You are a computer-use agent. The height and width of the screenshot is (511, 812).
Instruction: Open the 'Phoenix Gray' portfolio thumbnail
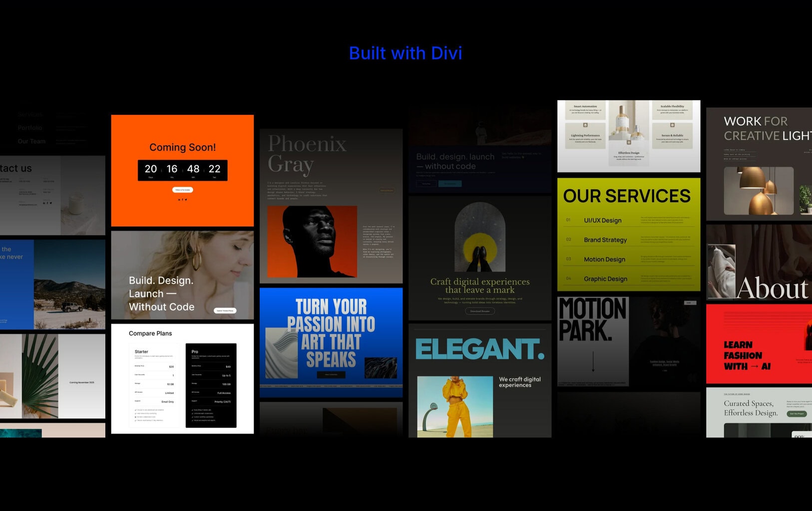(331, 206)
